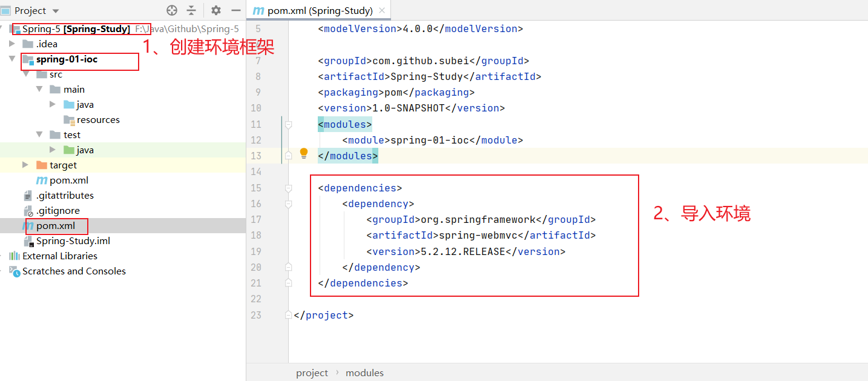Viewport: 868px width, 381px height.
Task: Click the green java test folder icon
Action: (x=69, y=150)
